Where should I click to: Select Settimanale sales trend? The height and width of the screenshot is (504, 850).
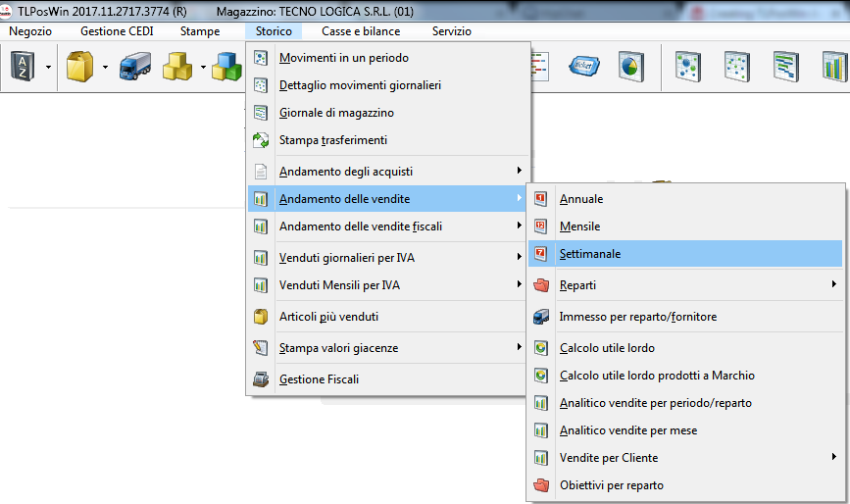(590, 254)
